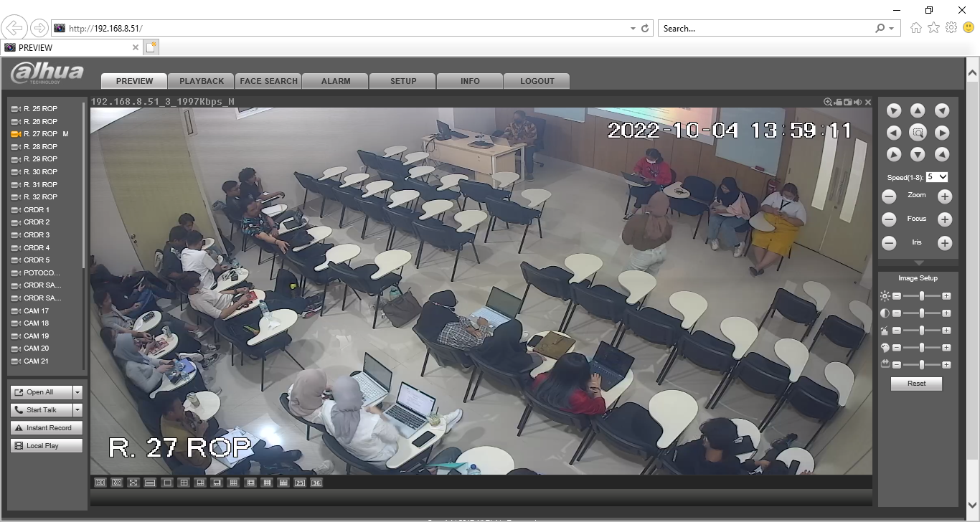Adjust the brightness slider
The width and height of the screenshot is (980, 522).
(x=921, y=296)
